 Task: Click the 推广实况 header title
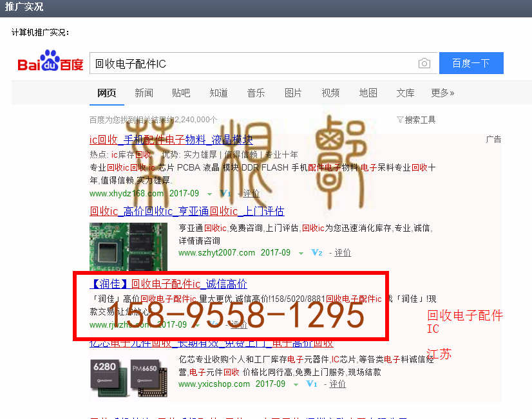(24, 6)
